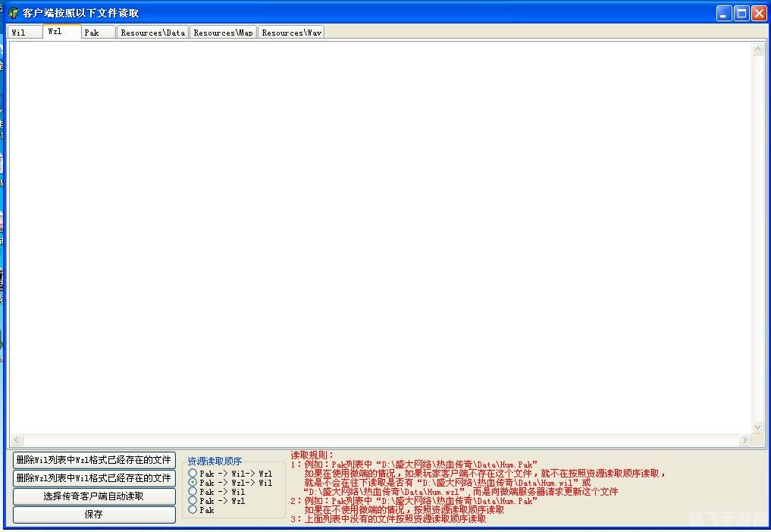
Task: Click the horizontal scrollbar left arrow
Action: point(16,440)
